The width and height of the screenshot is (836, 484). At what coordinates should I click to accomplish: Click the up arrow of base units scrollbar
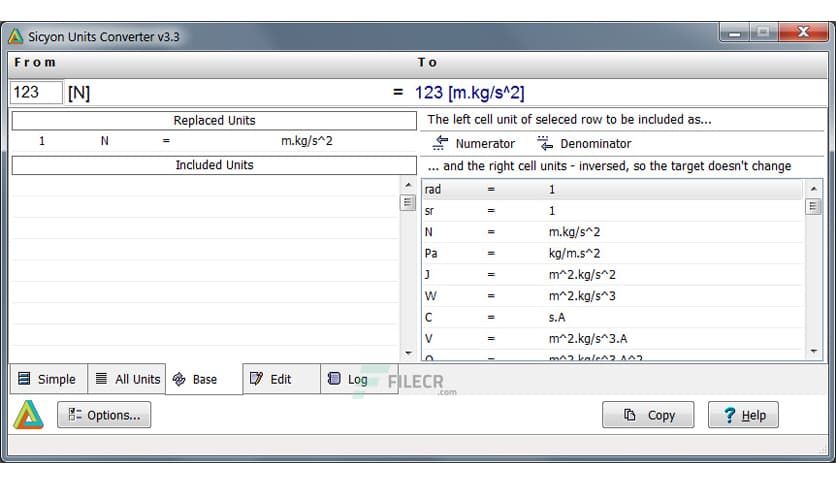click(814, 189)
